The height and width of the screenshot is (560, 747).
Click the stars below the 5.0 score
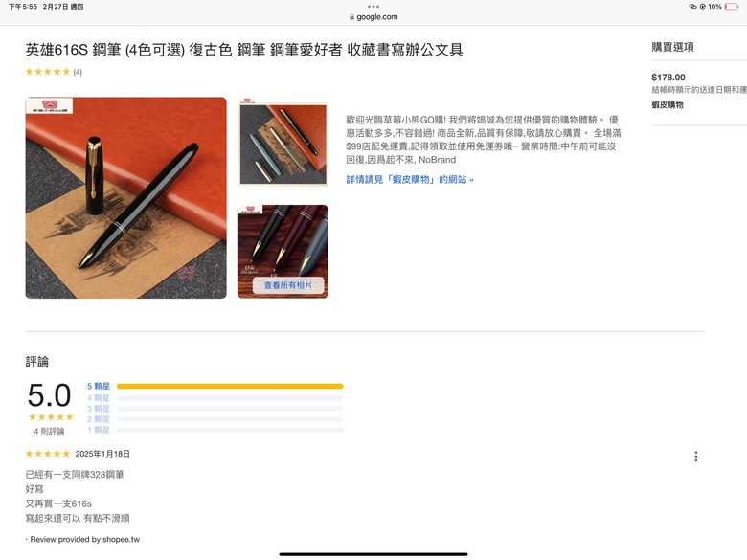51,417
